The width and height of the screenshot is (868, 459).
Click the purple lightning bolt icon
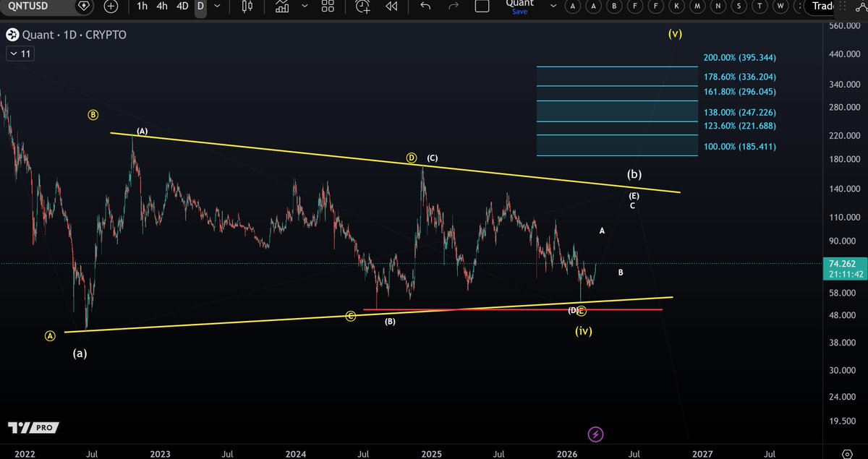click(596, 434)
